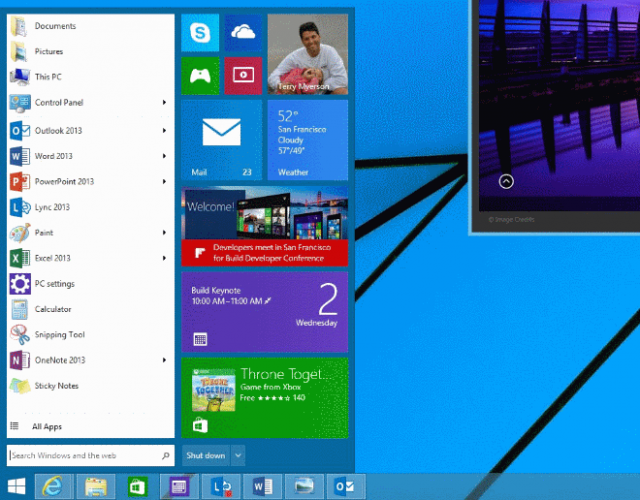
Task: Open This PC
Action: 91,77
